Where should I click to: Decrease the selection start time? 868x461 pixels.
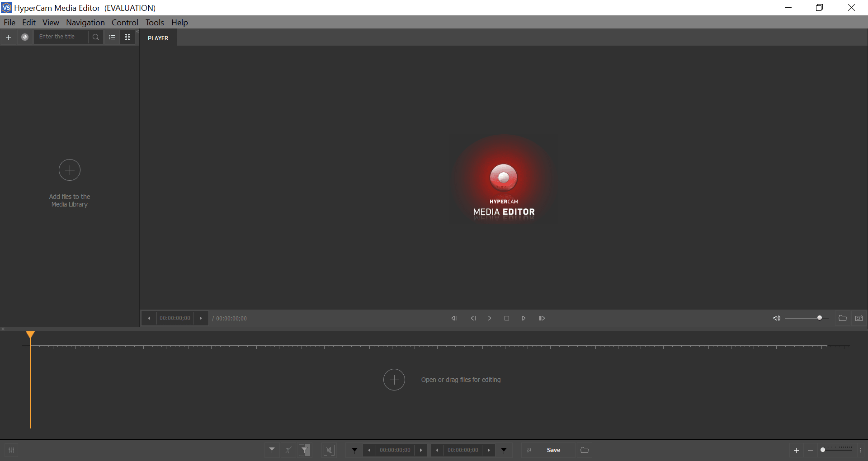coord(369,450)
